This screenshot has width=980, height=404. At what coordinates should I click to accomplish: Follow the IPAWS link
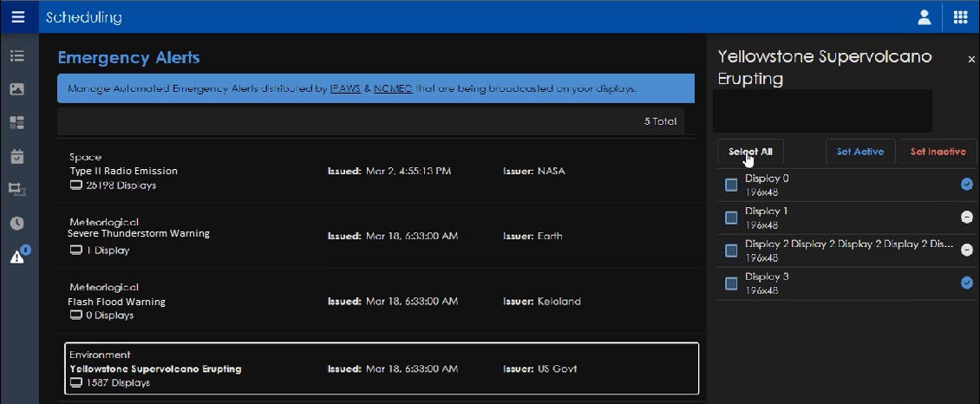pyautogui.click(x=345, y=88)
